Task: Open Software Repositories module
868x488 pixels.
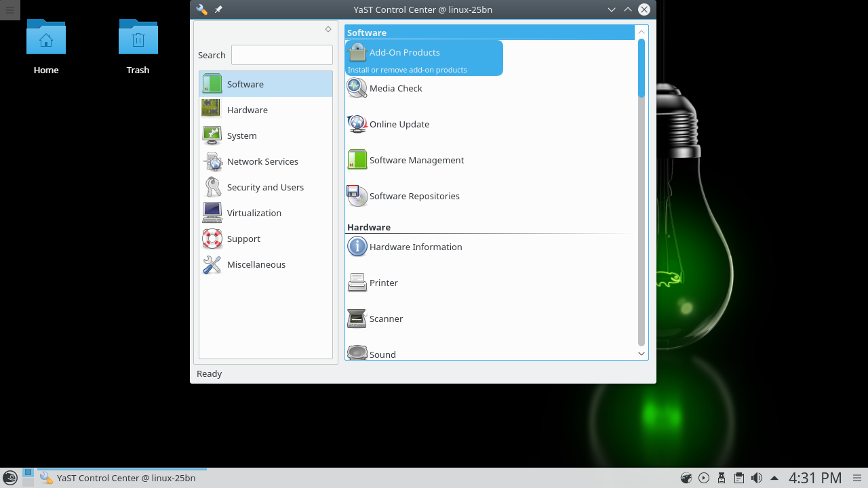Action: pyautogui.click(x=414, y=196)
